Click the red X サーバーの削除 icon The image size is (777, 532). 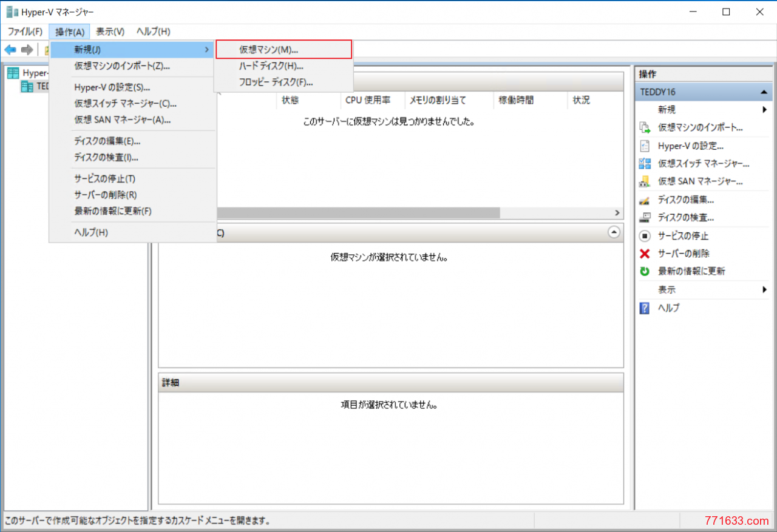tap(645, 253)
